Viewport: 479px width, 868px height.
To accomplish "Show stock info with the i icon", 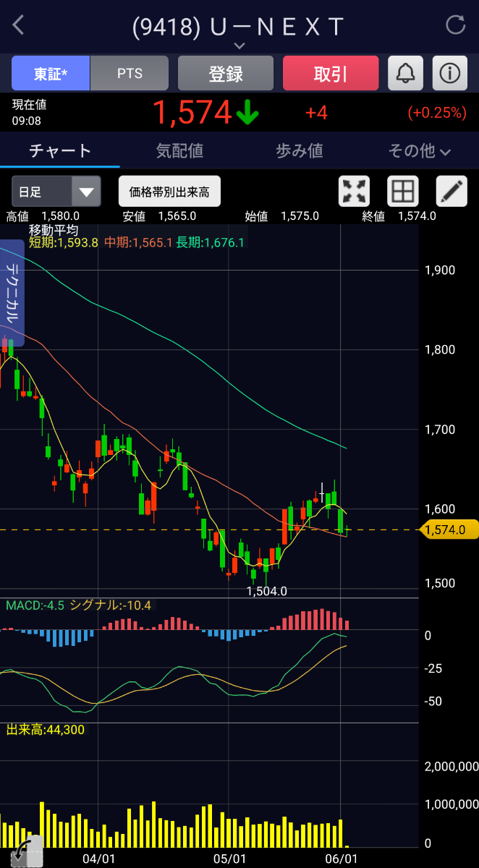I will point(450,73).
